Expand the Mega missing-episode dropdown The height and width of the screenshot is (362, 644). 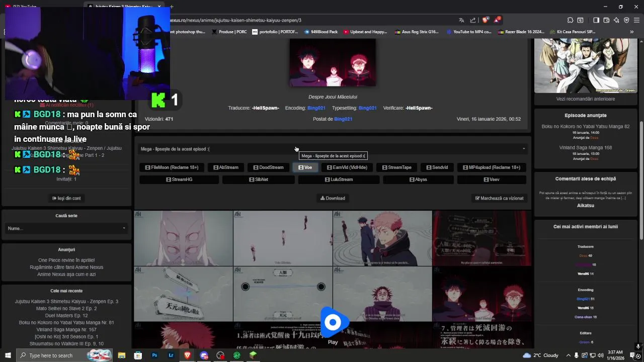click(333, 149)
